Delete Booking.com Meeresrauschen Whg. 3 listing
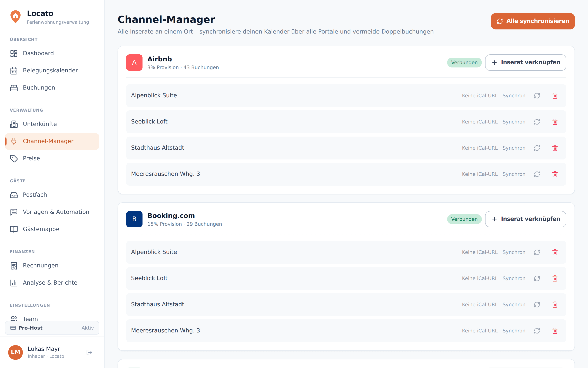Image resolution: width=588 pixels, height=368 pixels. tap(555, 331)
